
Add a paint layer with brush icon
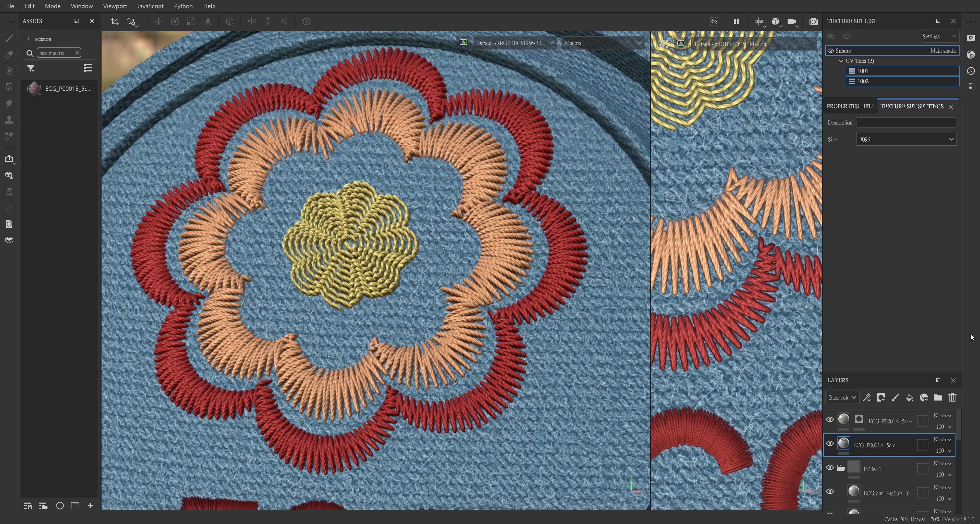pyautogui.click(x=895, y=397)
